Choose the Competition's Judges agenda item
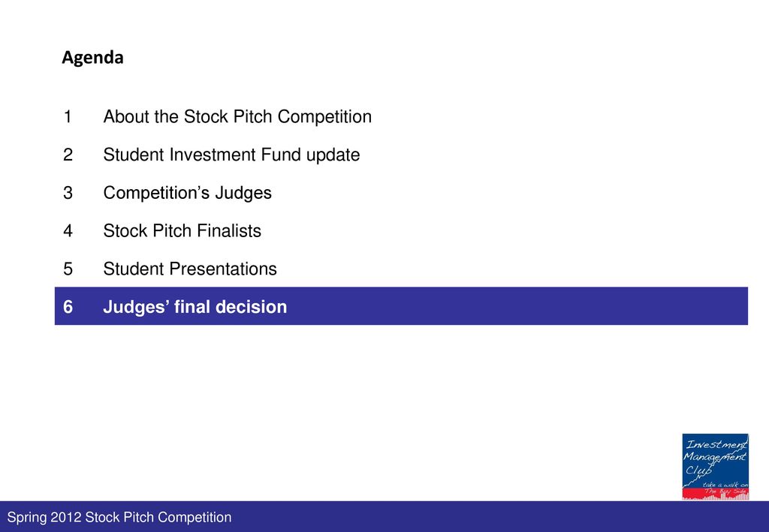The image size is (769, 532). click(x=187, y=193)
